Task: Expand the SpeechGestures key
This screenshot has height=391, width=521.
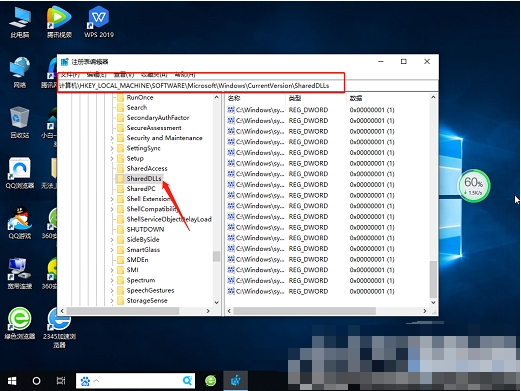Action: tap(112, 291)
